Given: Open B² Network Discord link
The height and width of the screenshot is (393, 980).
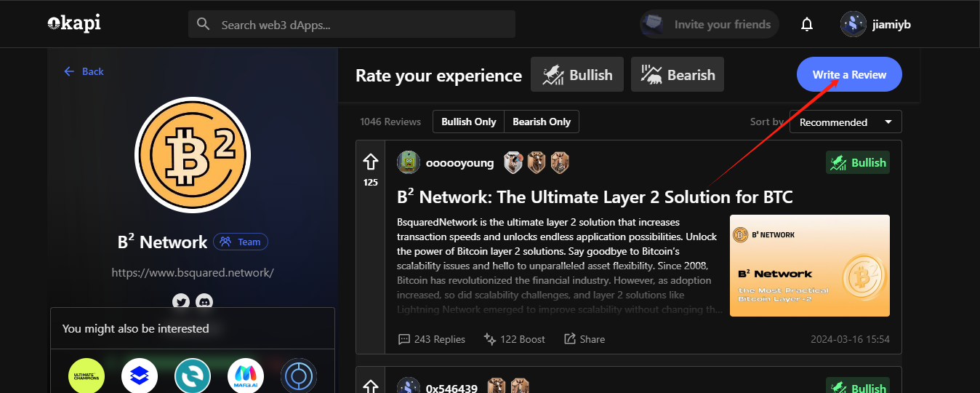Looking at the screenshot, I should [204, 301].
